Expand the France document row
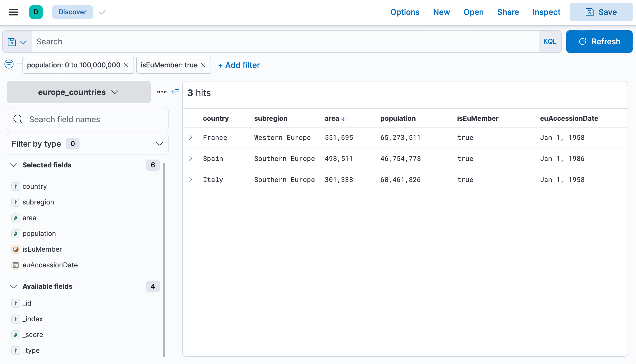This screenshot has height=364, width=636. [x=191, y=137]
